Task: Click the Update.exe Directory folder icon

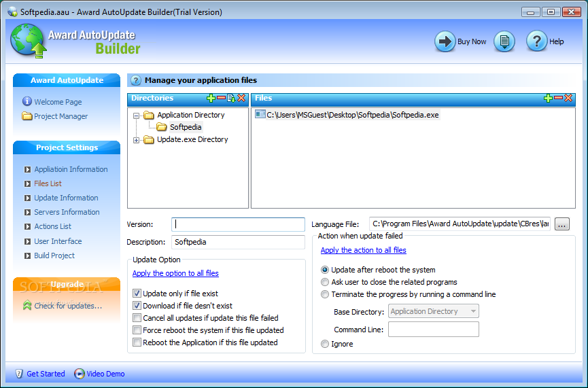Action: tap(149, 139)
